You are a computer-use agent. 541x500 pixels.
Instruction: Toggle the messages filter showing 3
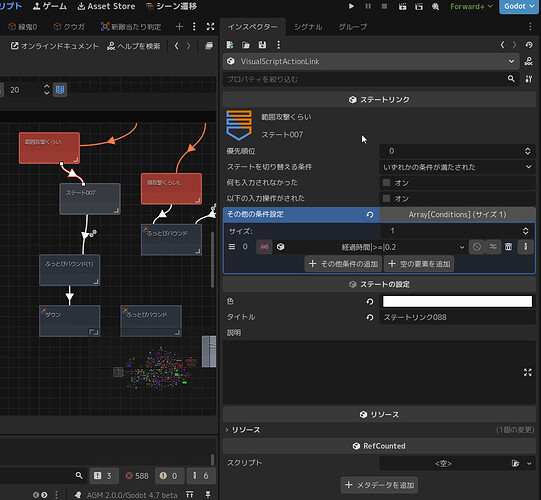point(104,476)
